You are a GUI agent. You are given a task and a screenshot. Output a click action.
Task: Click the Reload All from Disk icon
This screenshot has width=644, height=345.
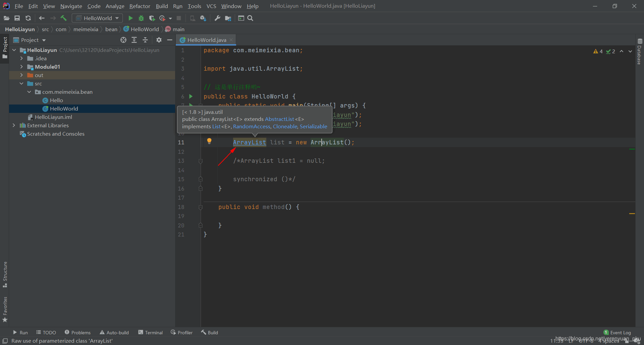pos(28,18)
